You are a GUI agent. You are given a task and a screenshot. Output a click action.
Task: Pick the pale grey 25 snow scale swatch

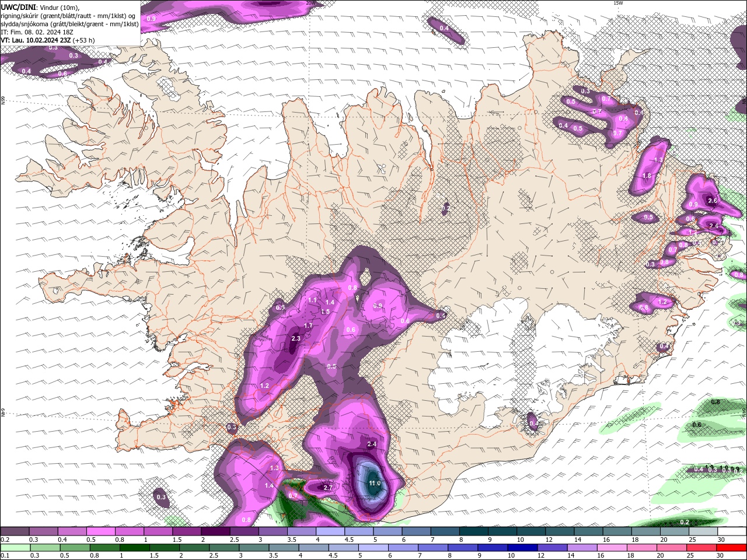click(x=703, y=531)
